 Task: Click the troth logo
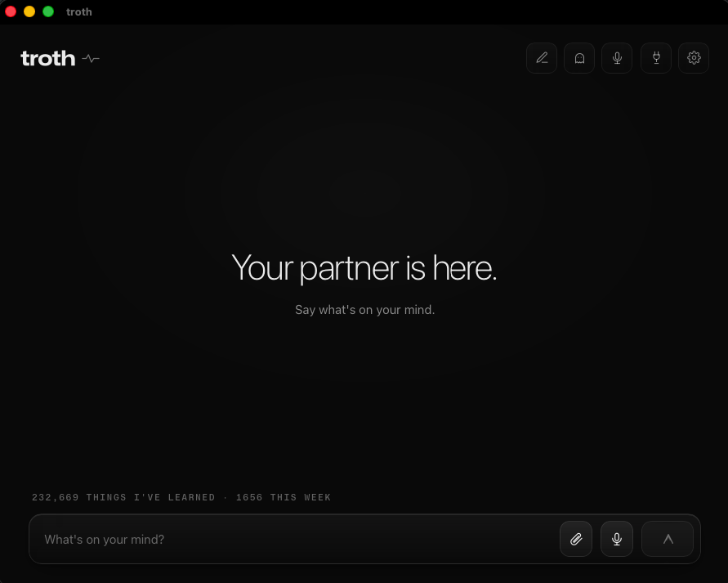48,59
